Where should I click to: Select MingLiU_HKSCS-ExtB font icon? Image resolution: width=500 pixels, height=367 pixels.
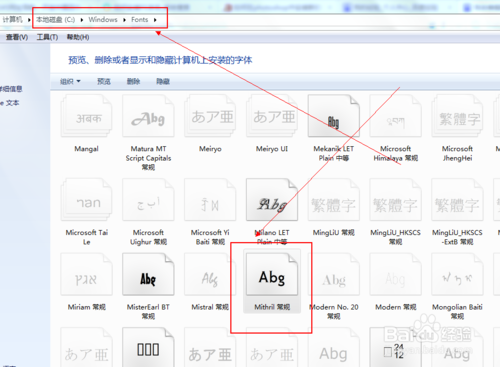click(457, 200)
